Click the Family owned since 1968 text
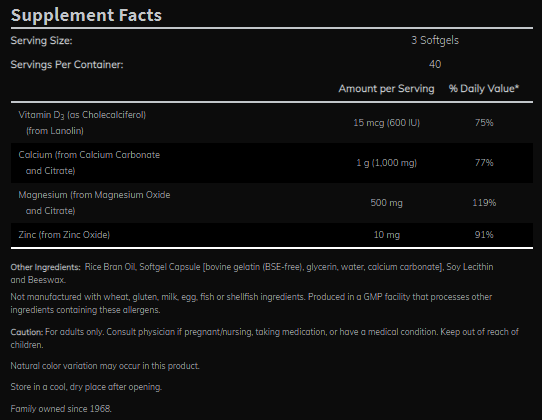The image size is (542, 420). (x=61, y=409)
